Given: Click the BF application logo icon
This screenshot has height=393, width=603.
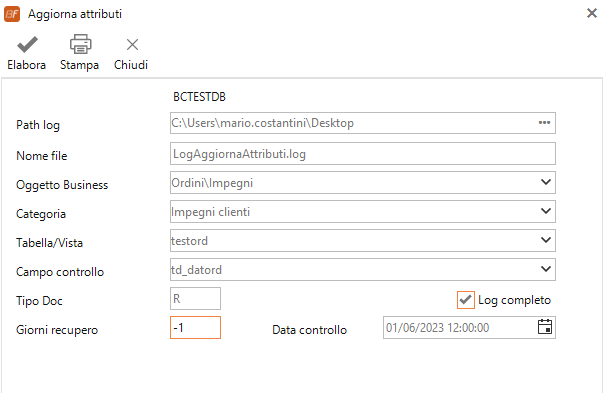Looking at the screenshot, I should pos(12,14).
